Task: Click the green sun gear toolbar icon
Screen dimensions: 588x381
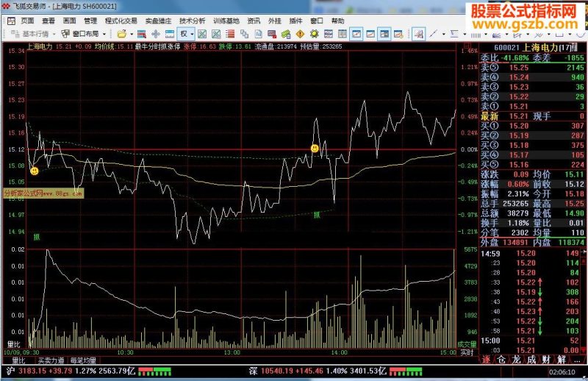Action: [x=315, y=34]
